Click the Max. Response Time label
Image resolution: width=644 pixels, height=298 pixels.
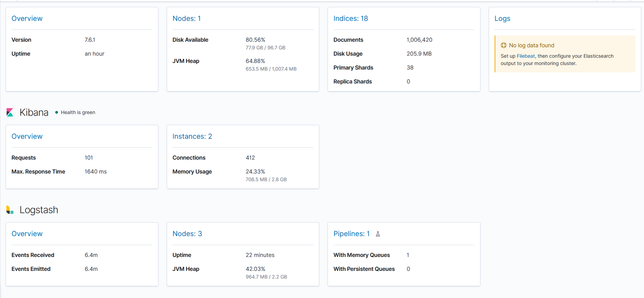(38, 171)
